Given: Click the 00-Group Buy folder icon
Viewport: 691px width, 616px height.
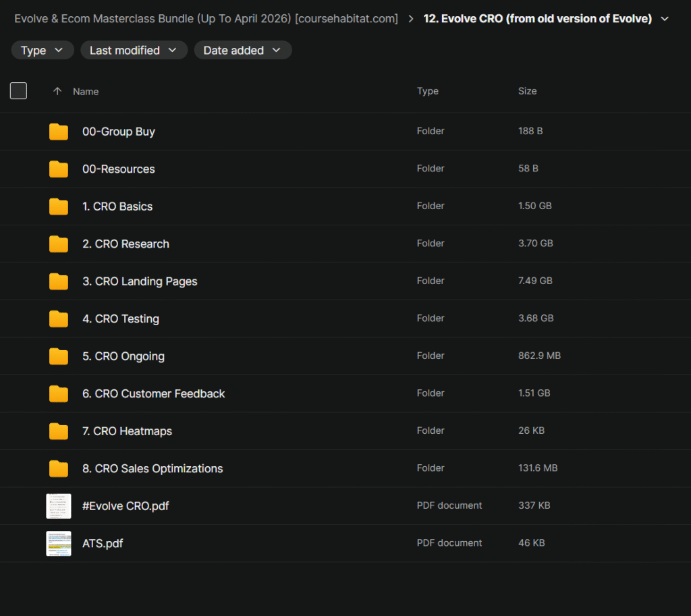Looking at the screenshot, I should click(x=59, y=132).
